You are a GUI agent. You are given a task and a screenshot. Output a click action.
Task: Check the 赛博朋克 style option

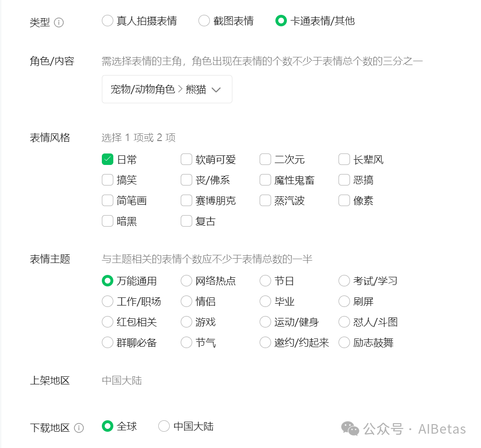click(x=186, y=201)
